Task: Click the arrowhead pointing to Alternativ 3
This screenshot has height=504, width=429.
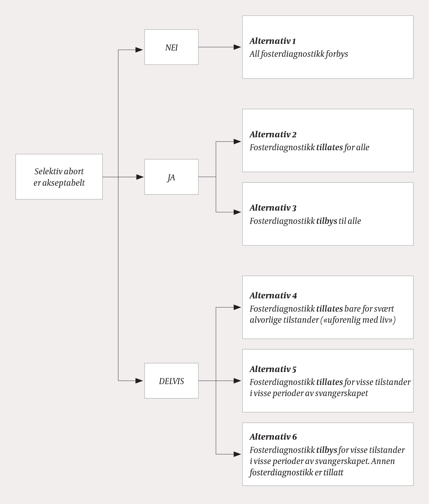Action: [x=237, y=212]
